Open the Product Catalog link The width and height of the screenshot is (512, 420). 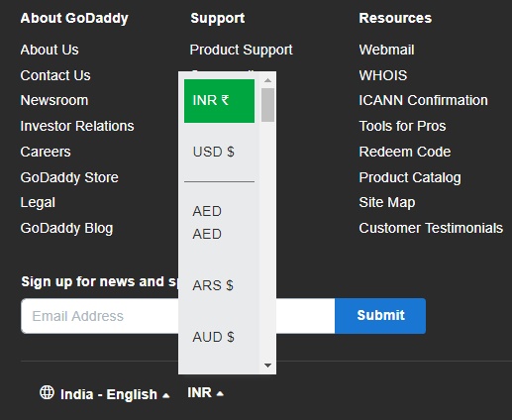(x=410, y=177)
